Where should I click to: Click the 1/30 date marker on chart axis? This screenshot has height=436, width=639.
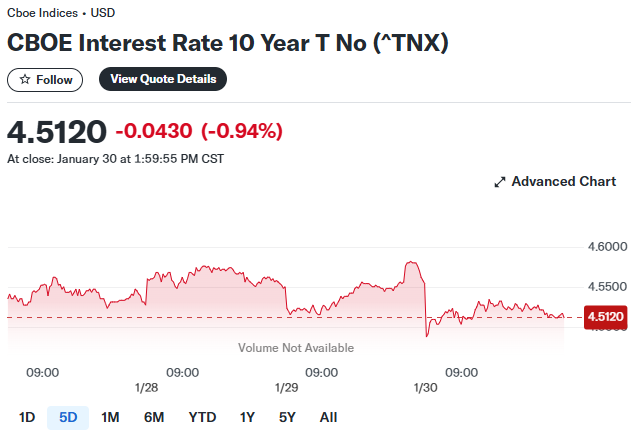pos(425,388)
